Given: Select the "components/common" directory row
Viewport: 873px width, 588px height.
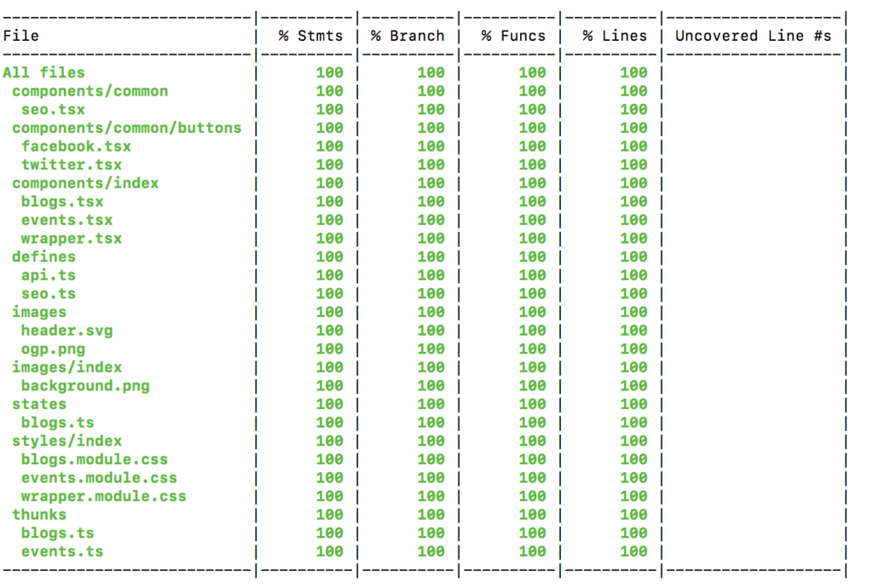Looking at the screenshot, I should click(90, 91).
